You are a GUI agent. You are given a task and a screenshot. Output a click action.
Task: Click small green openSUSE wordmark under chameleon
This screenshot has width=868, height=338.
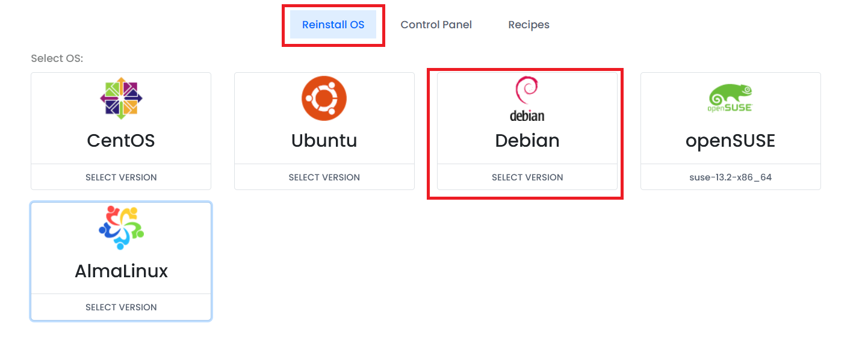click(x=730, y=109)
